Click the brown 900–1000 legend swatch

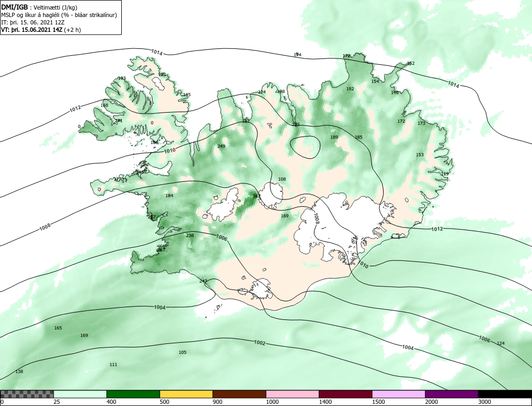tap(239, 394)
